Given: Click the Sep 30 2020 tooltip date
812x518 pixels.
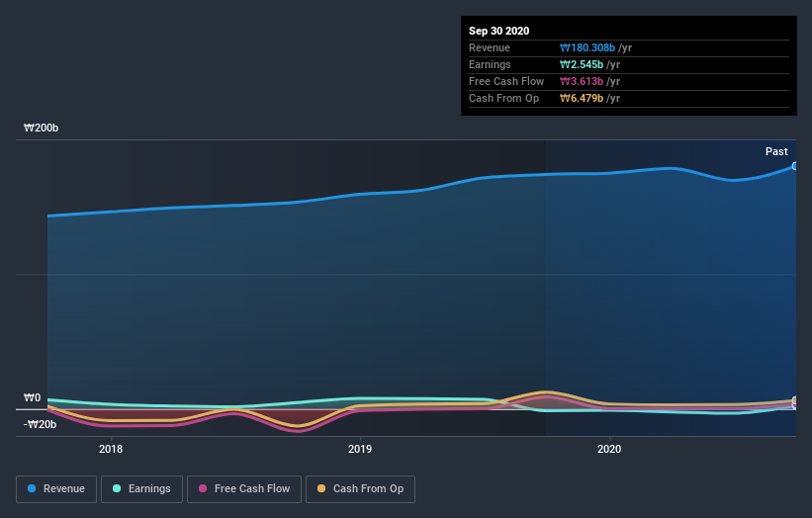Looking at the screenshot, I should click(x=498, y=31).
